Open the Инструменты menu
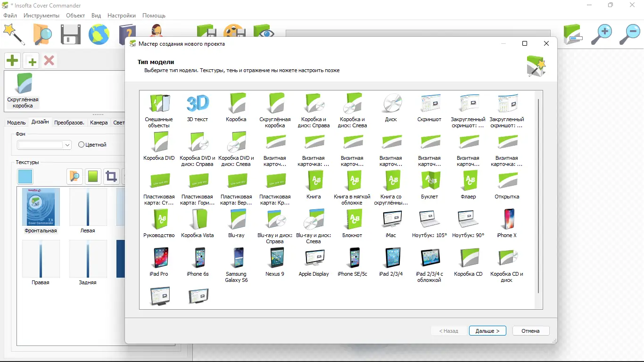The width and height of the screenshot is (644, 362). 41,16
